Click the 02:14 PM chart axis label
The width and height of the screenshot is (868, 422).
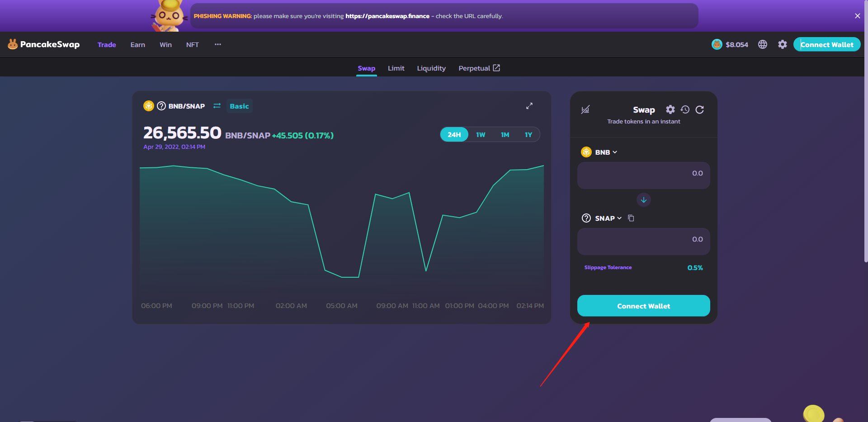530,306
